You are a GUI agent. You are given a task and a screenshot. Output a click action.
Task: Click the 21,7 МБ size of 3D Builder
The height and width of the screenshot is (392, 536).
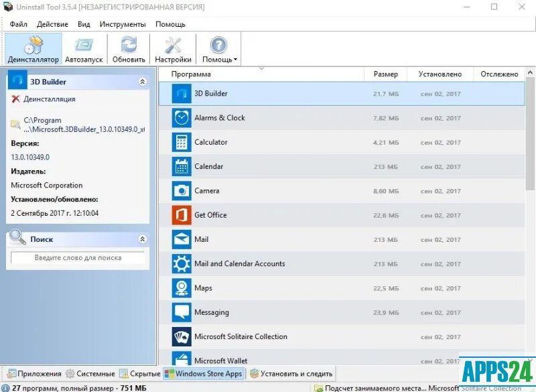[x=386, y=94]
